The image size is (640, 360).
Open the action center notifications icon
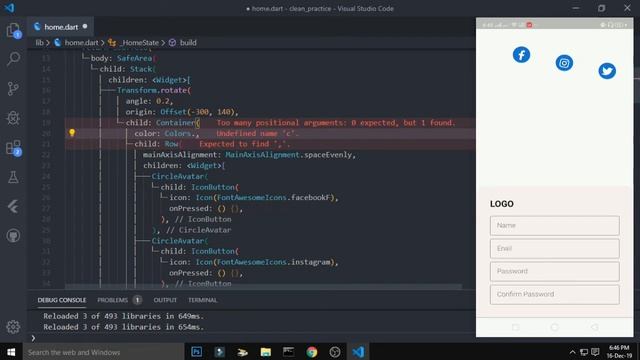coord(596,352)
